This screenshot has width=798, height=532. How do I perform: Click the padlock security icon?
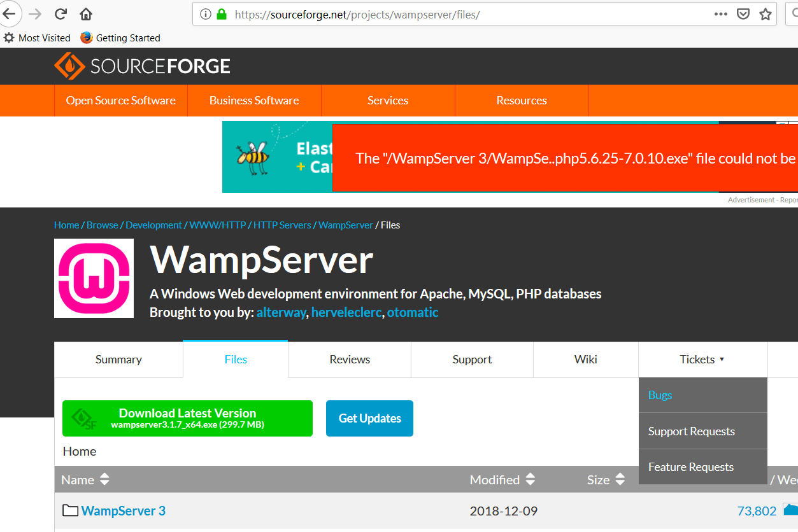coord(222,14)
